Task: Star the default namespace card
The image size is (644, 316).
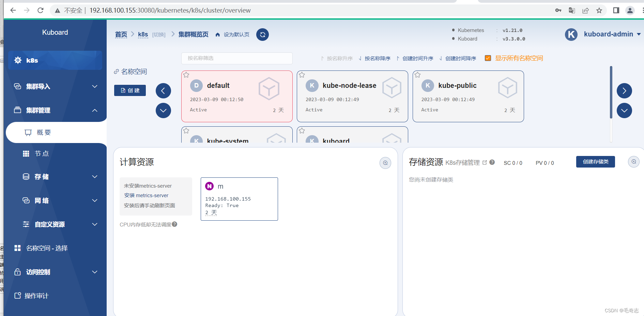Action: pyautogui.click(x=186, y=75)
